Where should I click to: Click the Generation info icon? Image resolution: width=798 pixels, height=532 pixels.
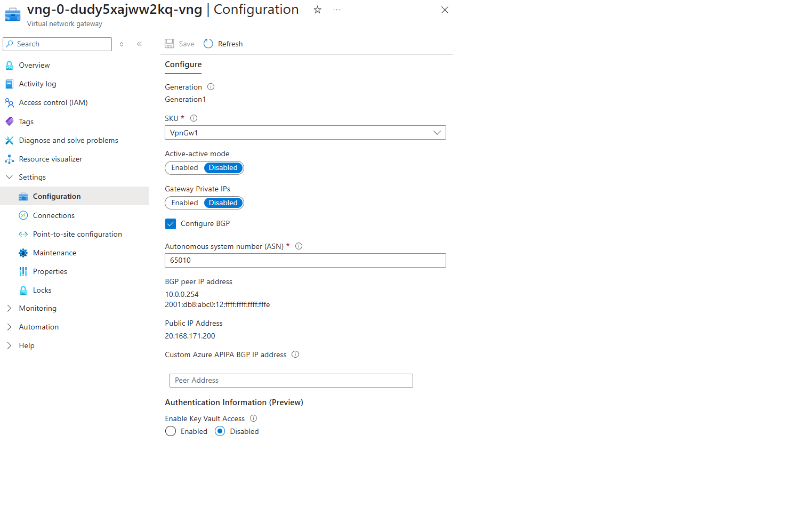(x=211, y=87)
